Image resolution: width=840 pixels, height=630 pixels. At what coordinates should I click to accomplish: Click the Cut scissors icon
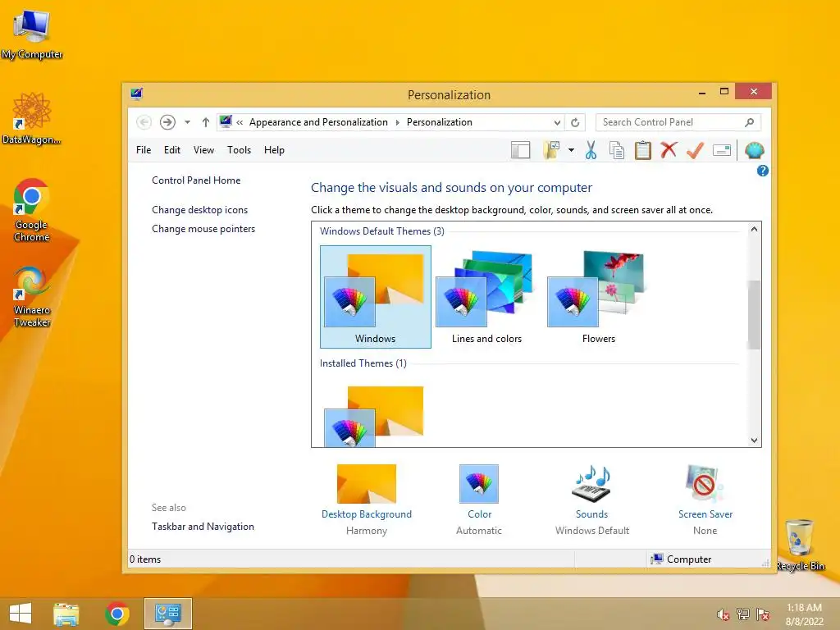point(591,151)
